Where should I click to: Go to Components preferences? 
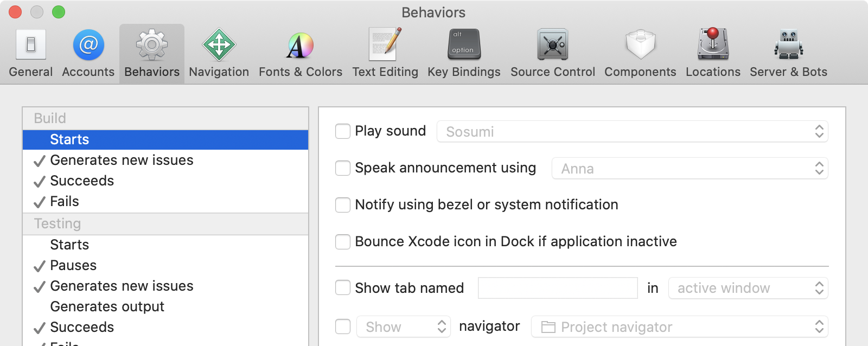(640, 53)
